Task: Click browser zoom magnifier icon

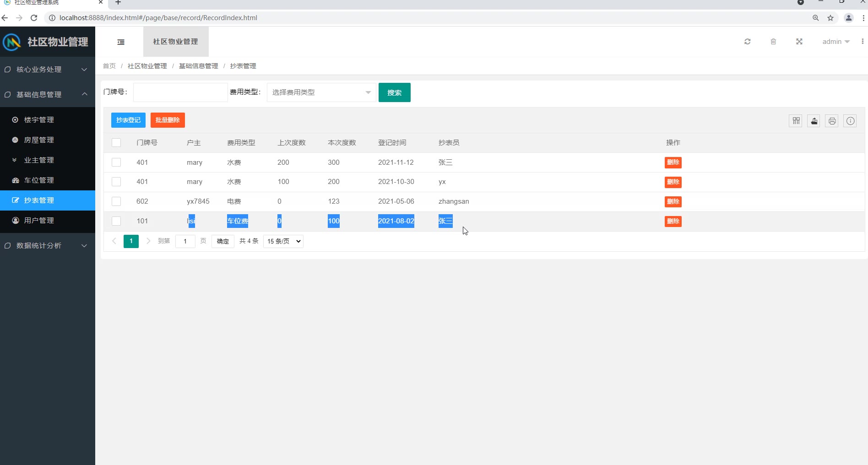Action: point(816,18)
